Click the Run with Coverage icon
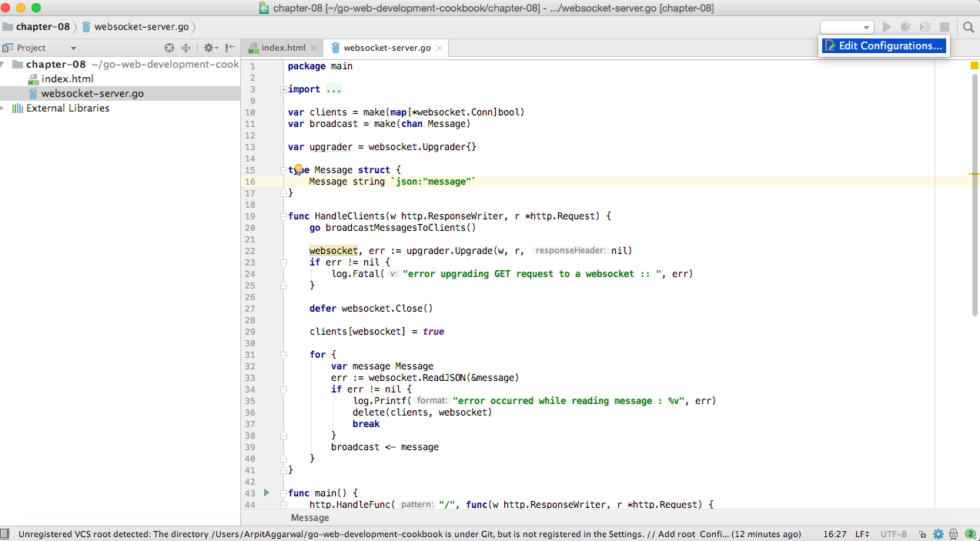Image resolution: width=980 pixels, height=541 pixels. 925,27
